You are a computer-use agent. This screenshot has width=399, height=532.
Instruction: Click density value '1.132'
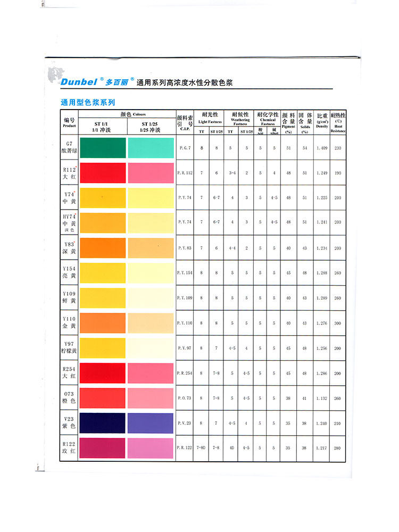tap(321, 398)
